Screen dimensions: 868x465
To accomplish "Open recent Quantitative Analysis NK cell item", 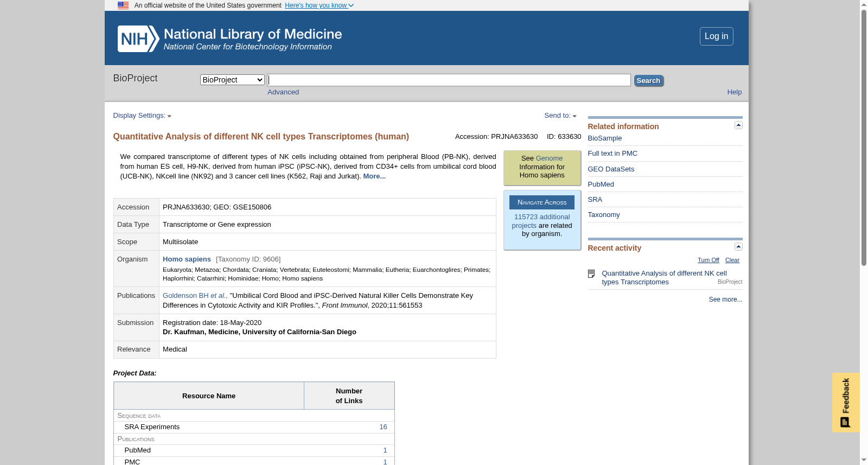I will [664, 278].
